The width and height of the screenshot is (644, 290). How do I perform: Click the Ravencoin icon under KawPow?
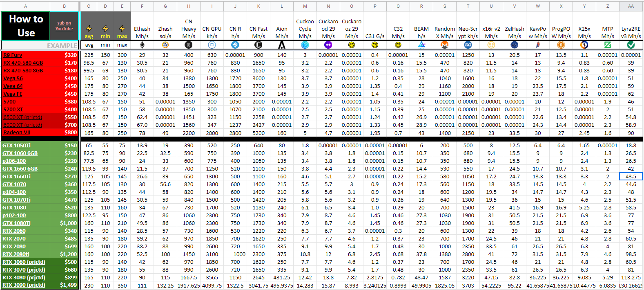[538, 45]
